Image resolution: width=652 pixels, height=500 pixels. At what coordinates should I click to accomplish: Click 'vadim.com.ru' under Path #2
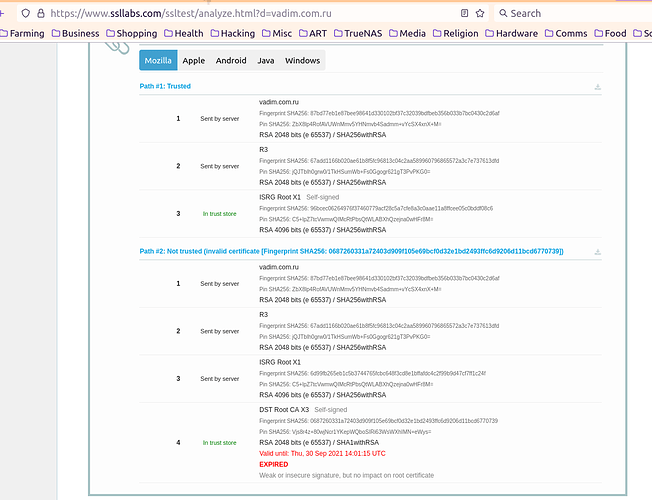tap(279, 267)
